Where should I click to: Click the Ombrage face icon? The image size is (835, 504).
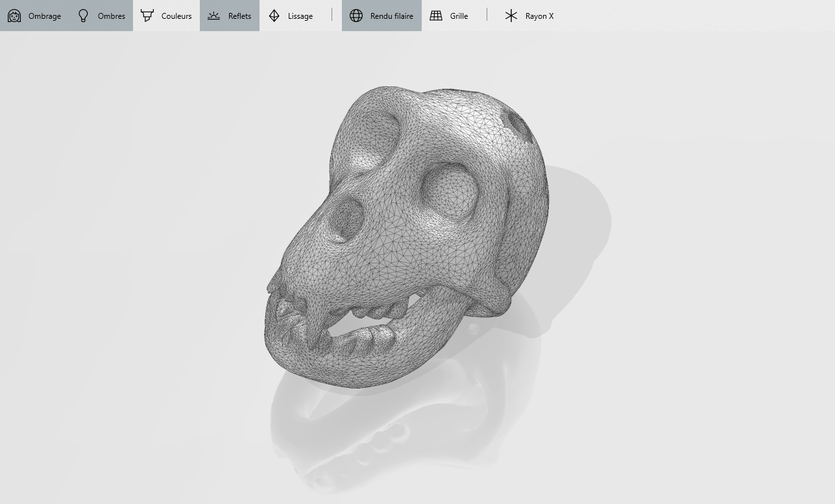coord(14,16)
